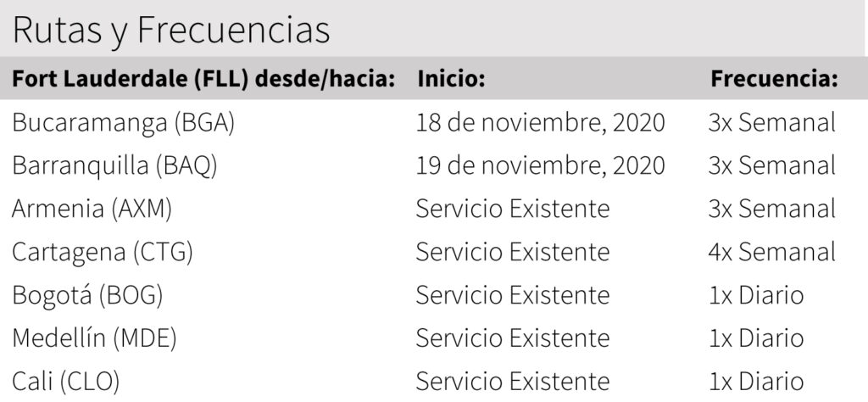The width and height of the screenshot is (868, 402).
Task: Click "Servicio Existente" in the Armenia row
Action: pyautogui.click(x=513, y=208)
